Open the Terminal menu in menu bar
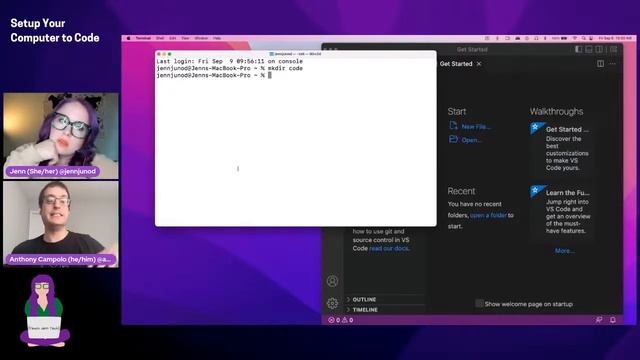 [143, 38]
